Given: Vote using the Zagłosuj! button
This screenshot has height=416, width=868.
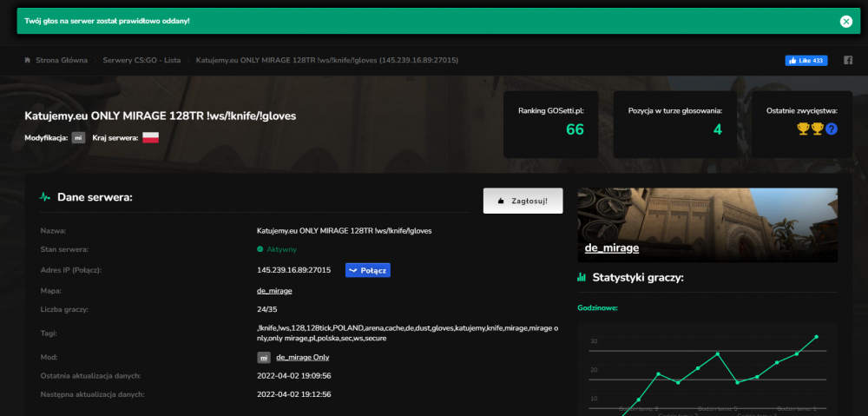Looking at the screenshot, I should pos(523,201).
